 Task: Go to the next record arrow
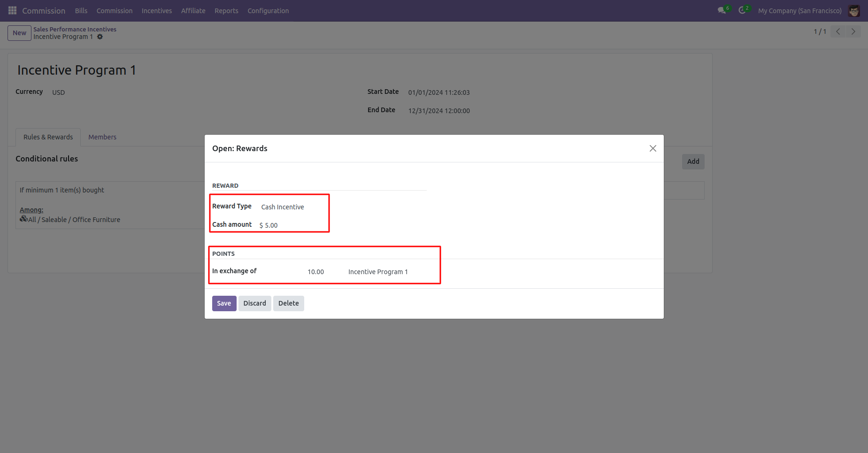pos(853,31)
